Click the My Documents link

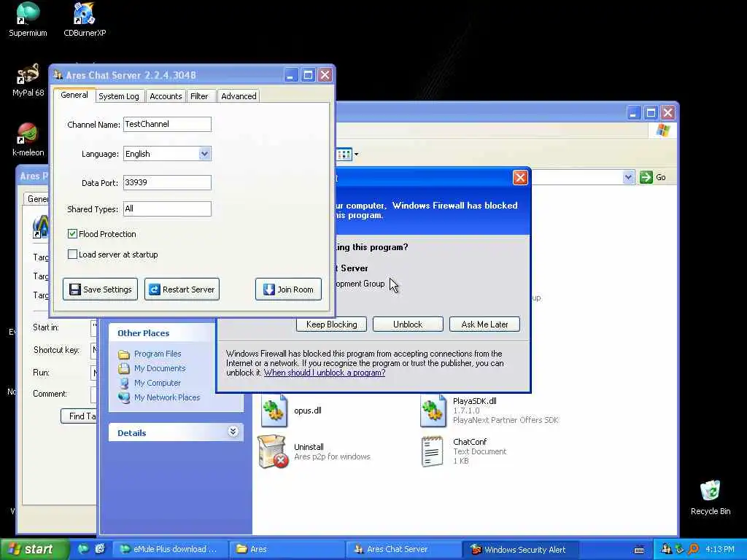[160, 368]
